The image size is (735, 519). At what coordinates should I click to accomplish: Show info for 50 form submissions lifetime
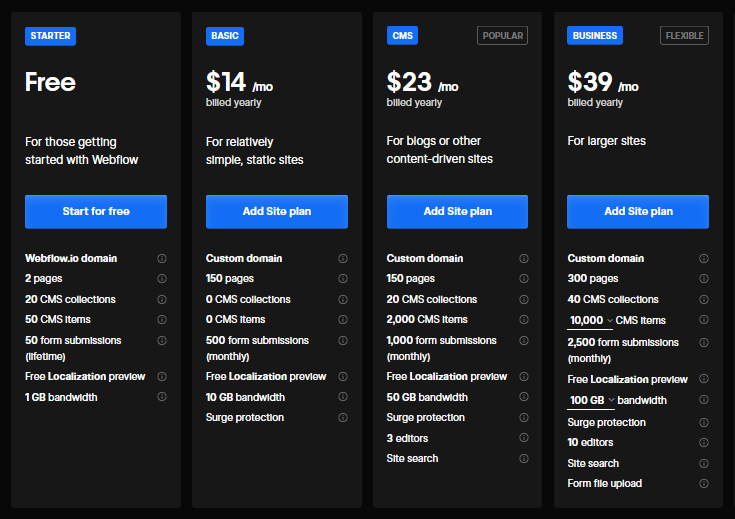162,340
